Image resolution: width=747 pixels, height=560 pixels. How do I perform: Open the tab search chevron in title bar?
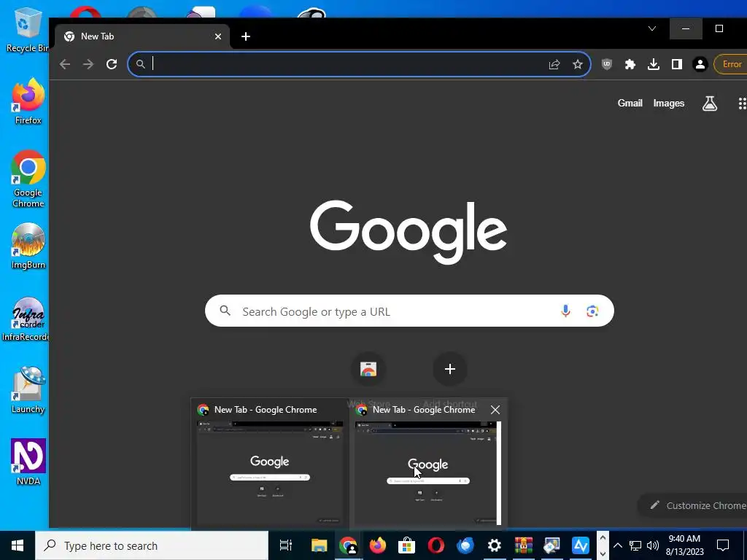click(x=652, y=28)
